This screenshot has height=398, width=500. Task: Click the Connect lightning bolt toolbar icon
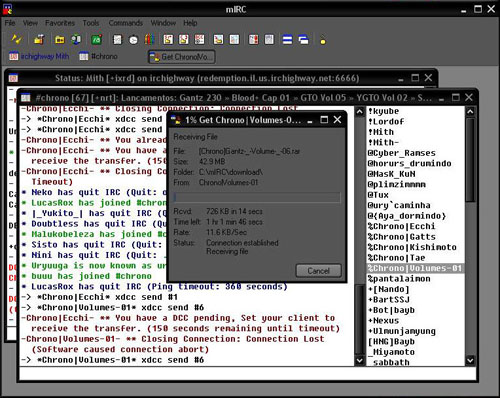pyautogui.click(x=16, y=39)
